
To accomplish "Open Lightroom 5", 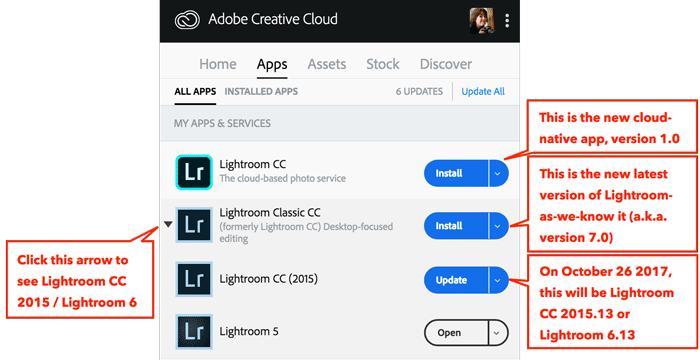I will pyautogui.click(x=456, y=333).
